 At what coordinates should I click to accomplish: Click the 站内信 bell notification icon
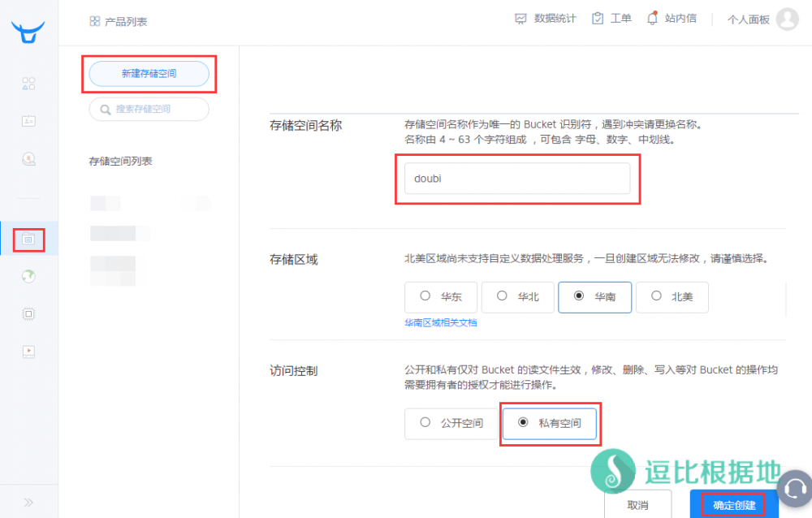(652, 19)
